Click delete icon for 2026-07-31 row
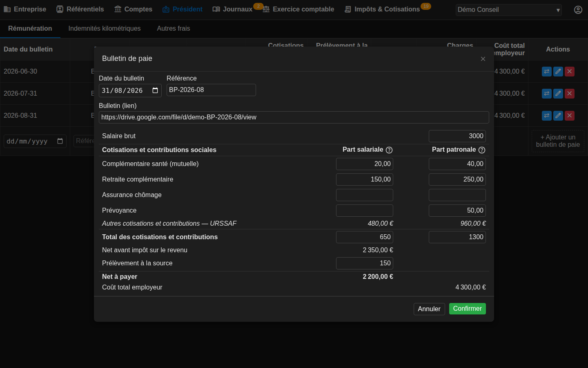Screen dimensions: 588x368 570,94
